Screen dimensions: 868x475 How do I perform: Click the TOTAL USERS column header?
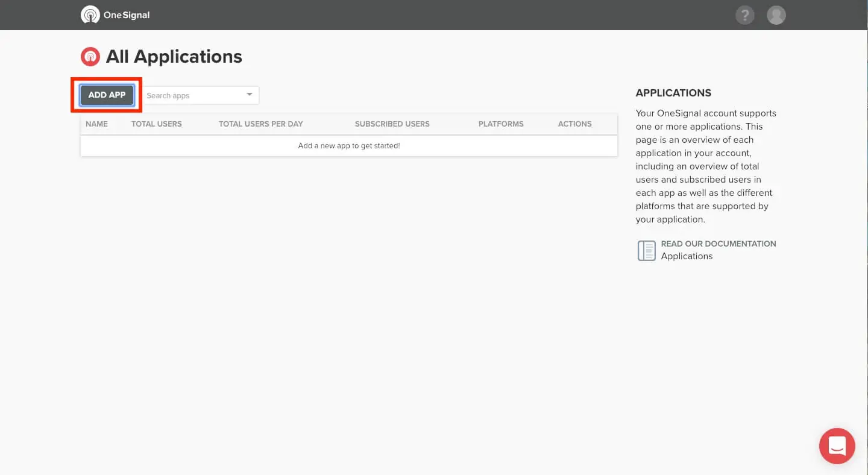click(157, 124)
